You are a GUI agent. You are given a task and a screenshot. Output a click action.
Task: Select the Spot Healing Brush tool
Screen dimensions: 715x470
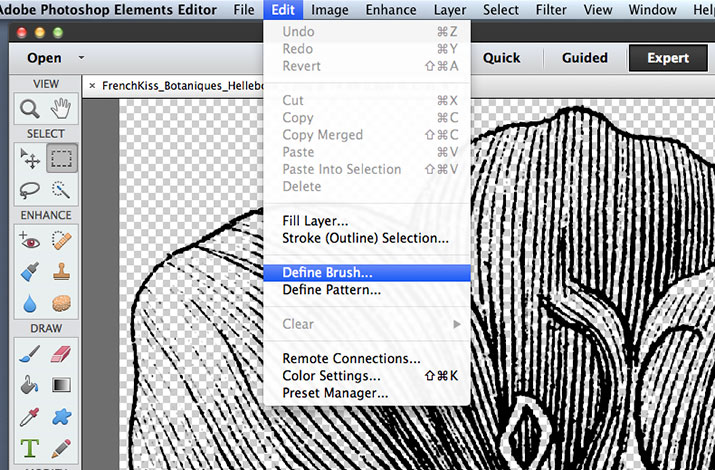pos(61,240)
